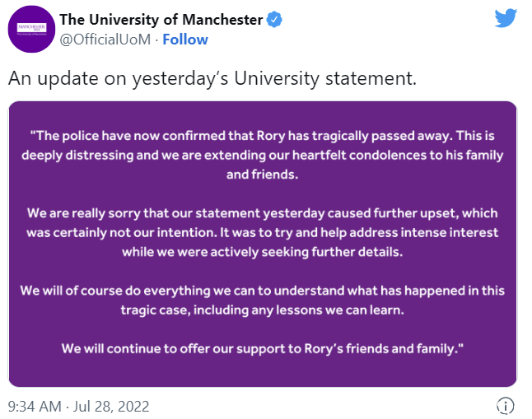Click the 'heartfelt condolences' line in image
This screenshot has width=532, height=419.
[x=263, y=155]
